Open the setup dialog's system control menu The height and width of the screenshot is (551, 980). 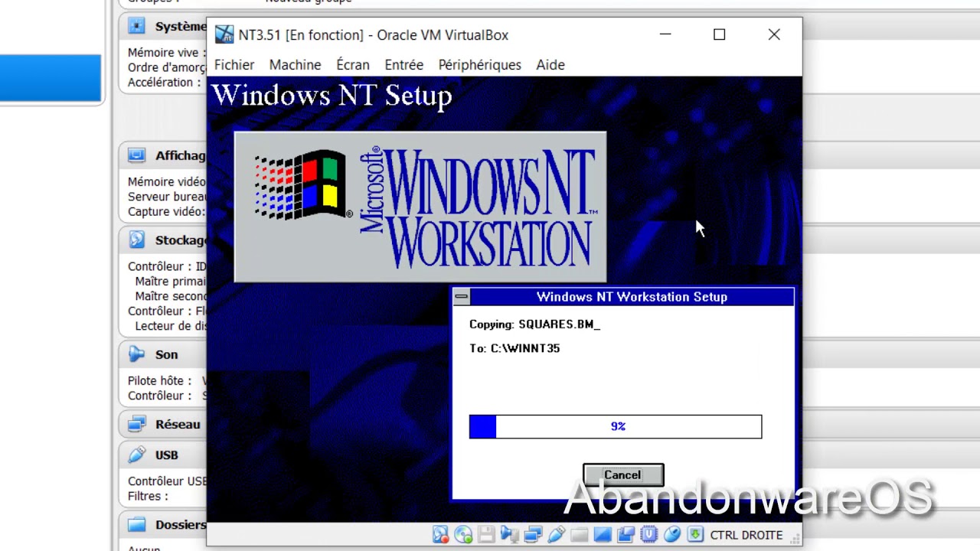pos(461,297)
